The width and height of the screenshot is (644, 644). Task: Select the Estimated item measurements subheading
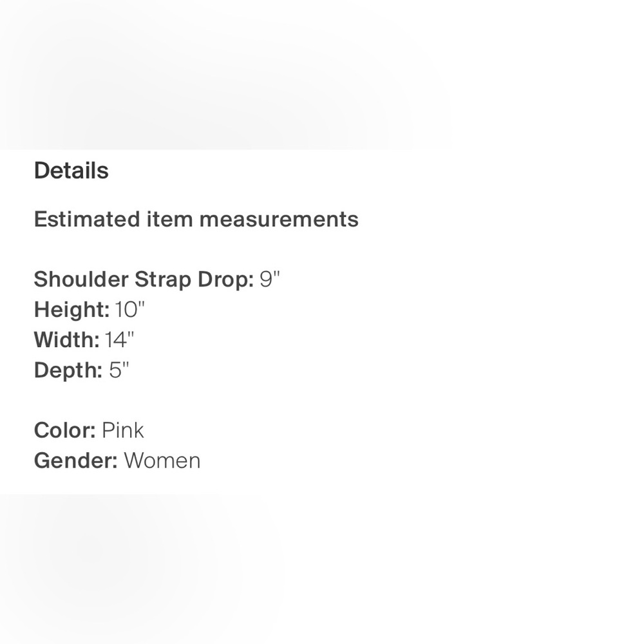(196, 219)
